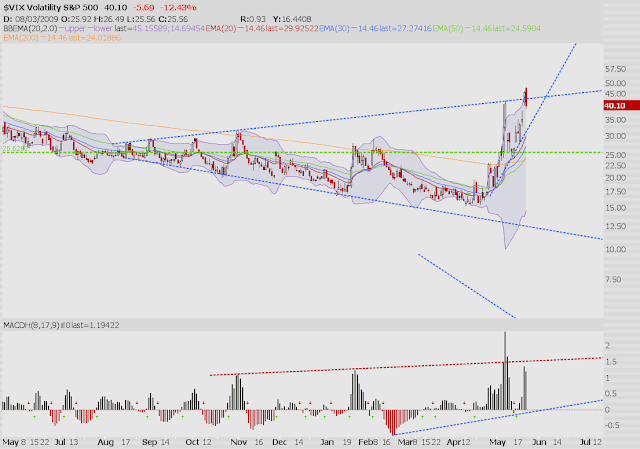The width and height of the screenshot is (640, 449).
Task: Click the EMA(20) legend label
Action: tap(220, 29)
